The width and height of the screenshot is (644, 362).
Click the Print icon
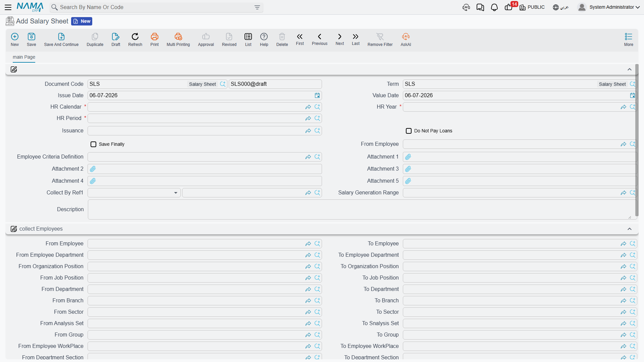click(x=154, y=37)
